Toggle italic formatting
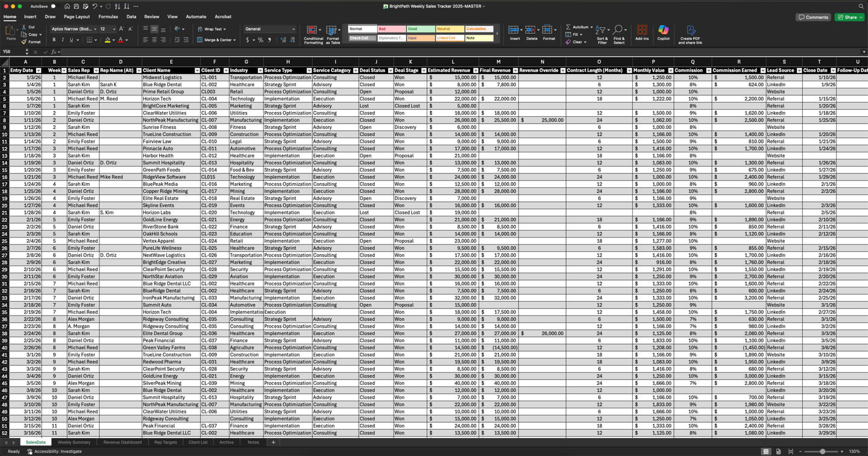 tap(62, 40)
